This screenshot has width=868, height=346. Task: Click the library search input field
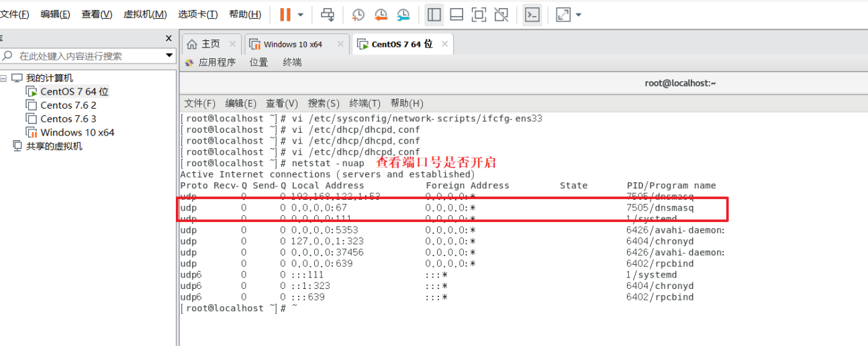pos(89,56)
